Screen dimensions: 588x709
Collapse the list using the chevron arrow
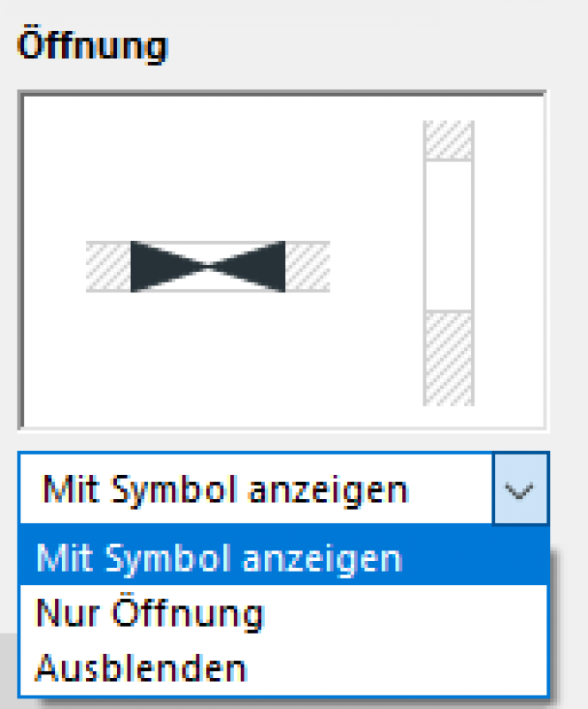(x=521, y=489)
